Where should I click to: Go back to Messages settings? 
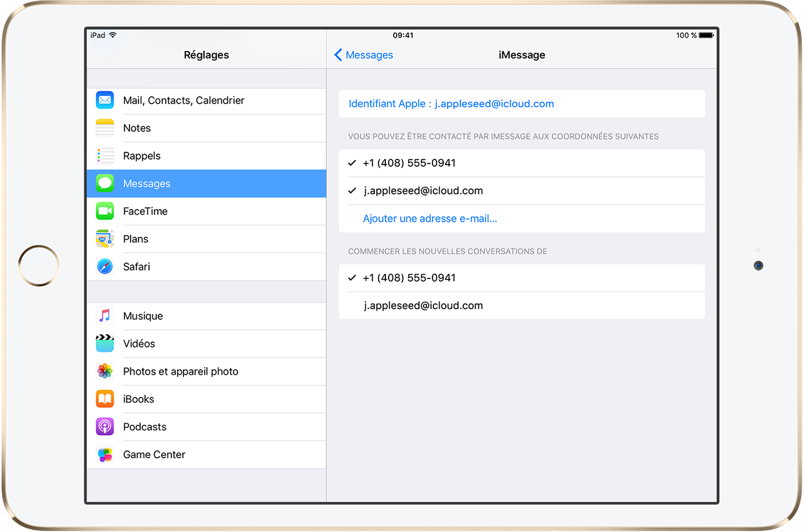point(364,55)
